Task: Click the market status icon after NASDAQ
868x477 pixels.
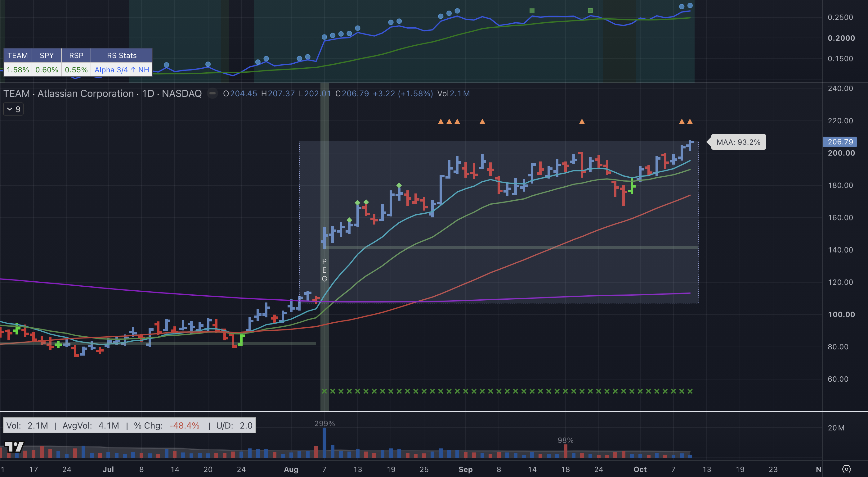Action: click(212, 93)
